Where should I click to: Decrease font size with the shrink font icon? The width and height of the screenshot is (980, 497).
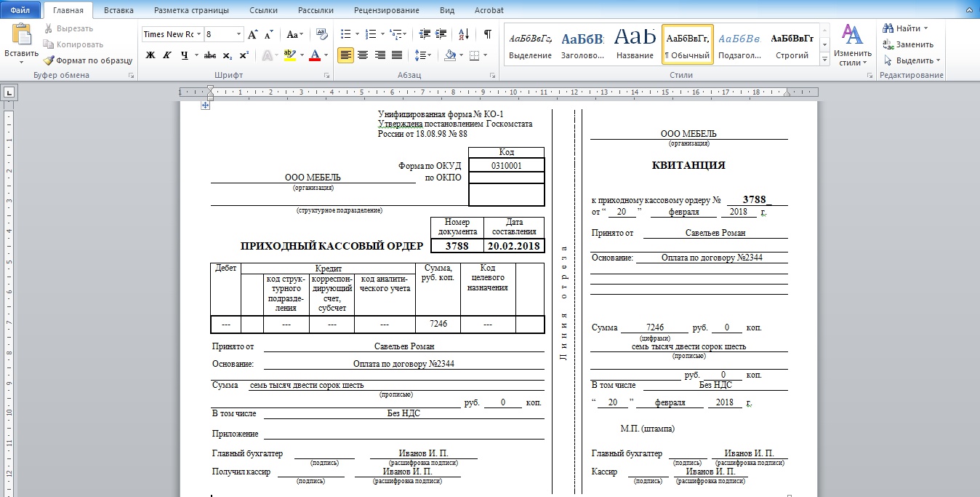[x=268, y=34]
